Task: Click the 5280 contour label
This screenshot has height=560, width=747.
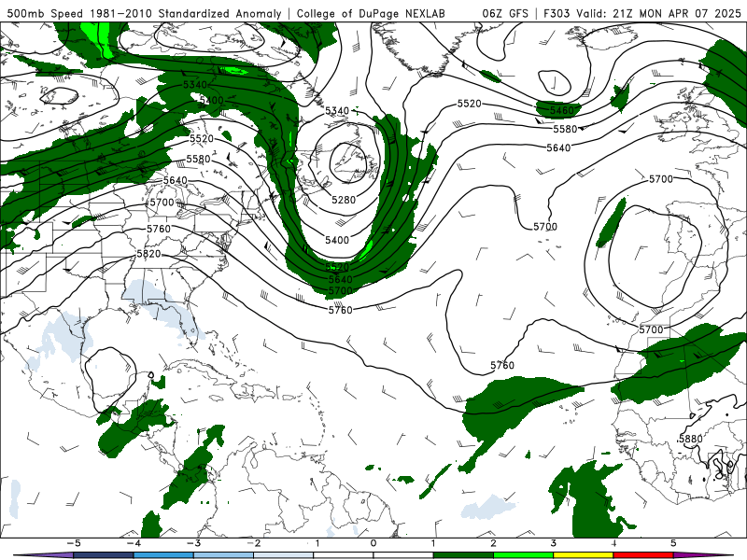Action: click(344, 200)
